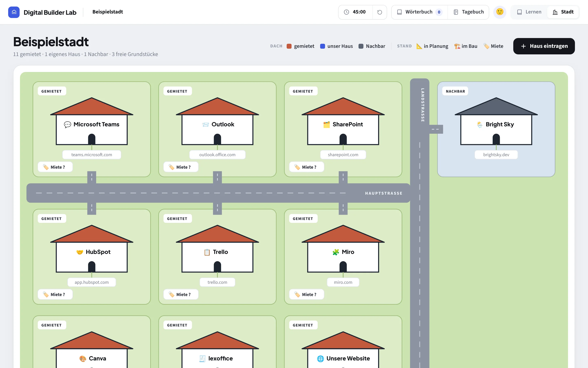
Task: Click the in Planung ruler icon
Action: [419, 46]
